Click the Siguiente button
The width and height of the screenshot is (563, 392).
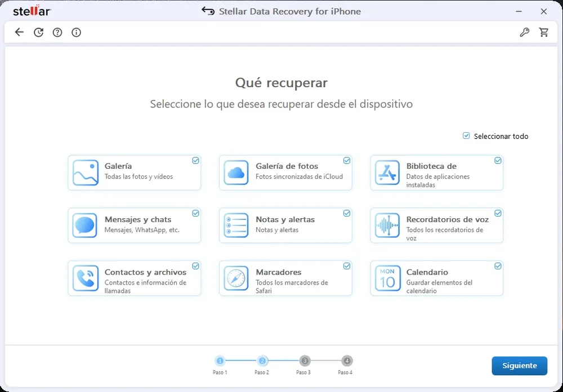[x=519, y=366]
